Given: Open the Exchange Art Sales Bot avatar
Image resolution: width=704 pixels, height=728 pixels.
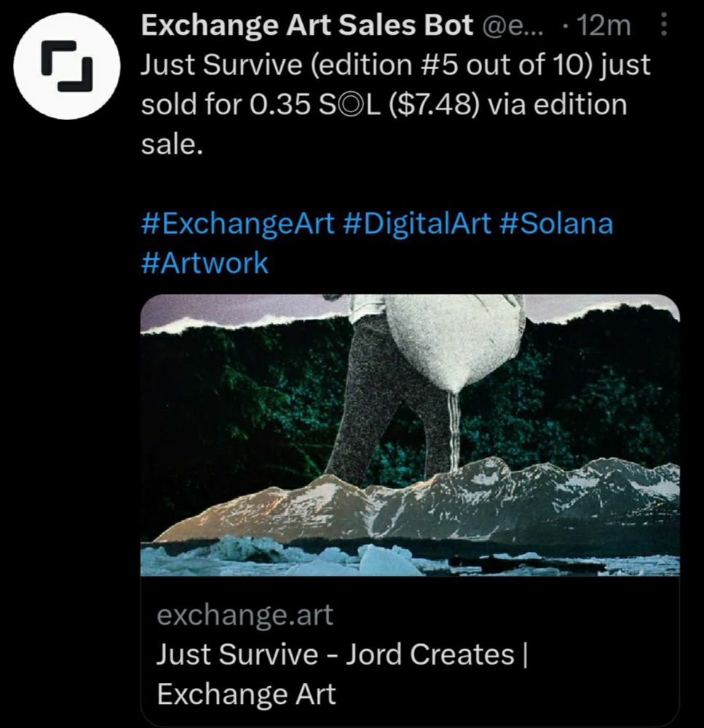Looking at the screenshot, I should [x=67, y=66].
